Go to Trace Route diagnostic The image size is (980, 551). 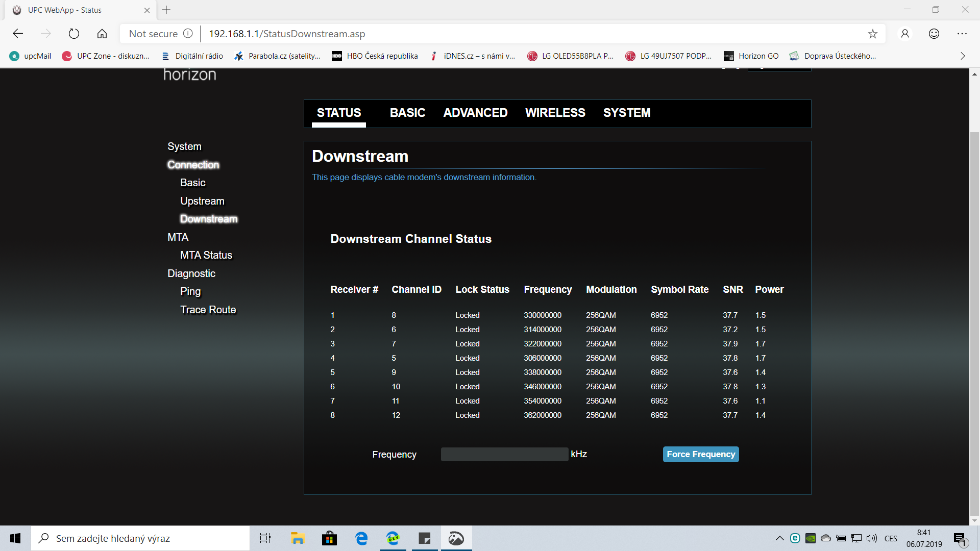click(208, 310)
